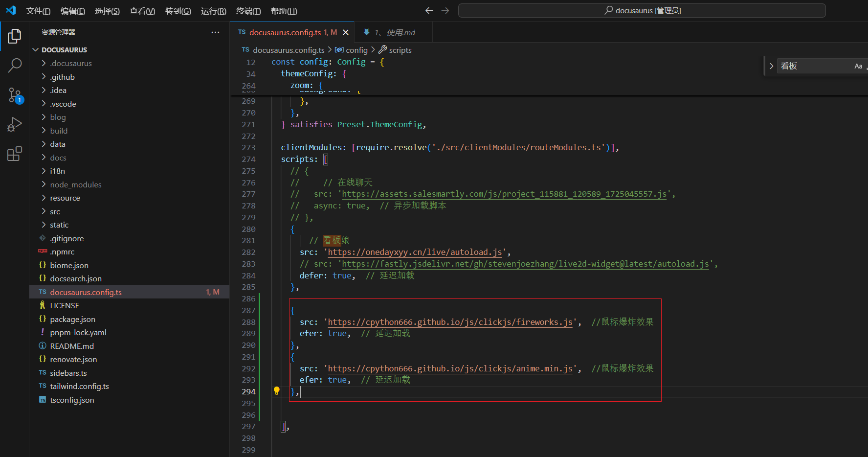Open the biome.json file
This screenshot has width=868, height=457.
[69, 265]
